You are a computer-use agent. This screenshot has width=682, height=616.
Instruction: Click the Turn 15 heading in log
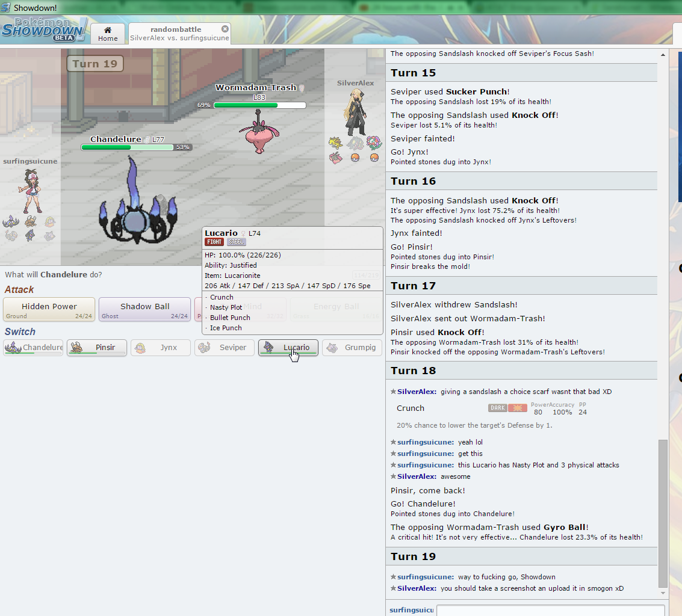(x=413, y=73)
